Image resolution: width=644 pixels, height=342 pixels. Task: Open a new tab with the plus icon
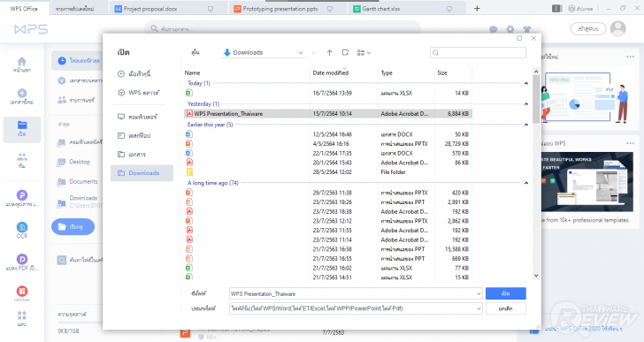(x=477, y=8)
